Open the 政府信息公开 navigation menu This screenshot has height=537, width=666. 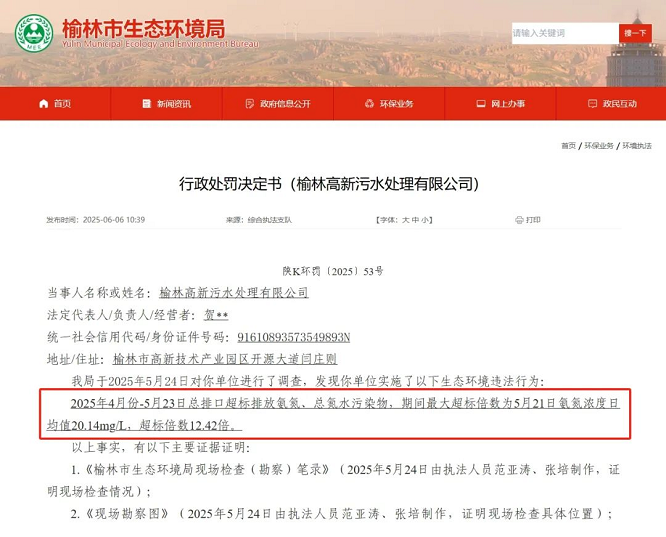click(278, 104)
